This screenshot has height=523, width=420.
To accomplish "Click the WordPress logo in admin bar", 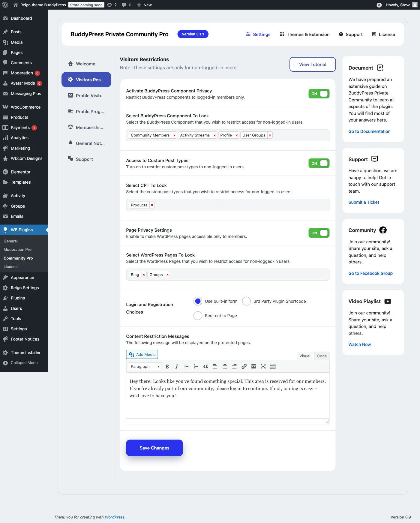I will tap(5, 5).
